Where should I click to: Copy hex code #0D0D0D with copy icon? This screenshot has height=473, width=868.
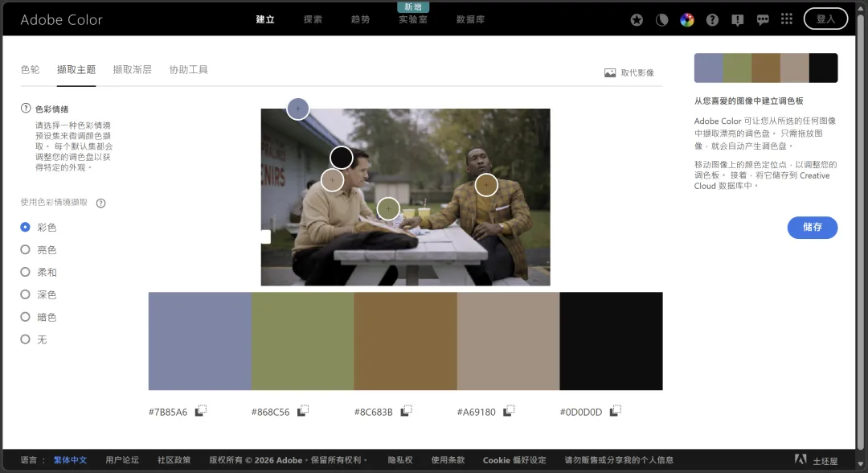616,410
